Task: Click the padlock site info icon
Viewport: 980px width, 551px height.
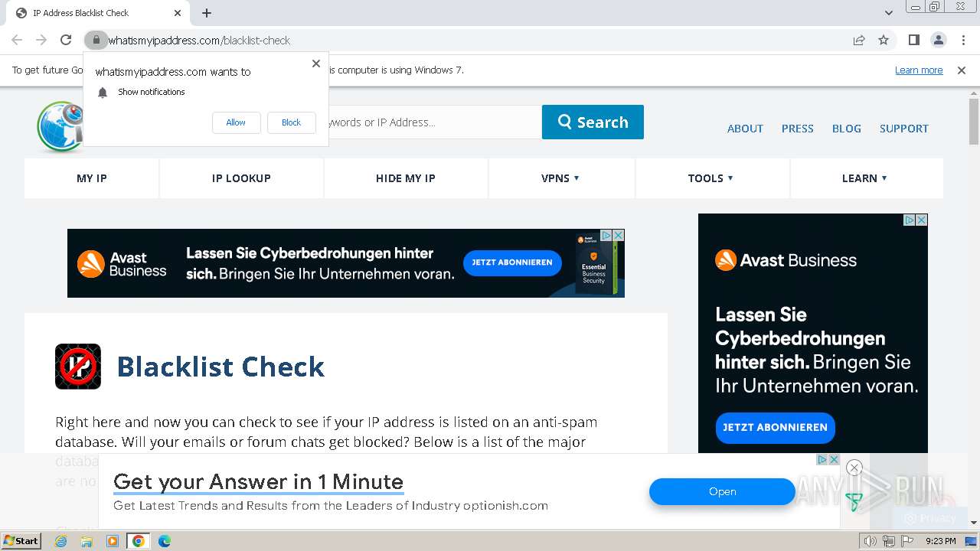Action: tap(95, 41)
